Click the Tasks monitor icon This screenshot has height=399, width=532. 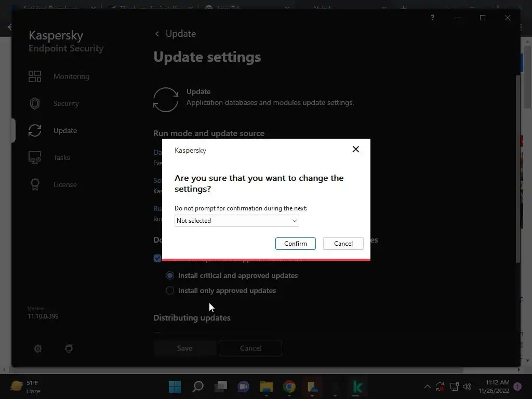click(35, 157)
